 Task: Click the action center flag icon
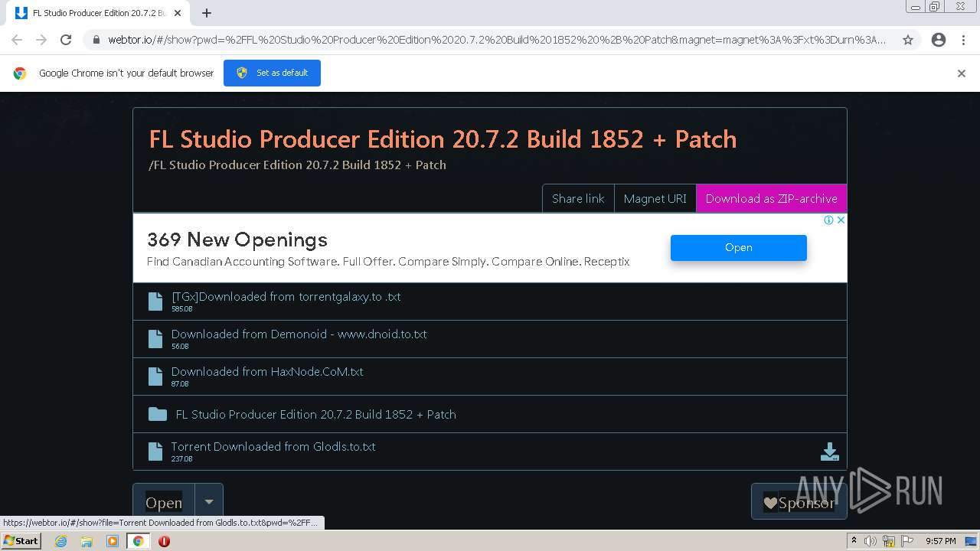907,541
